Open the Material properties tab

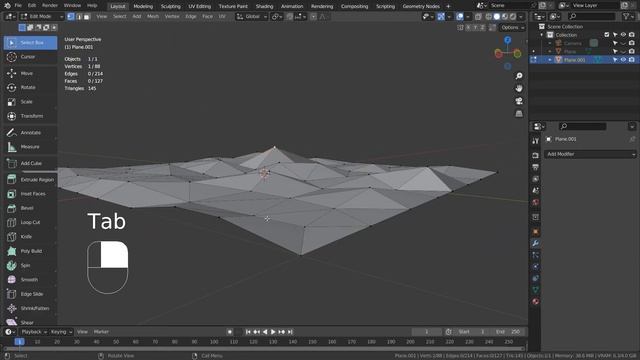(535, 302)
